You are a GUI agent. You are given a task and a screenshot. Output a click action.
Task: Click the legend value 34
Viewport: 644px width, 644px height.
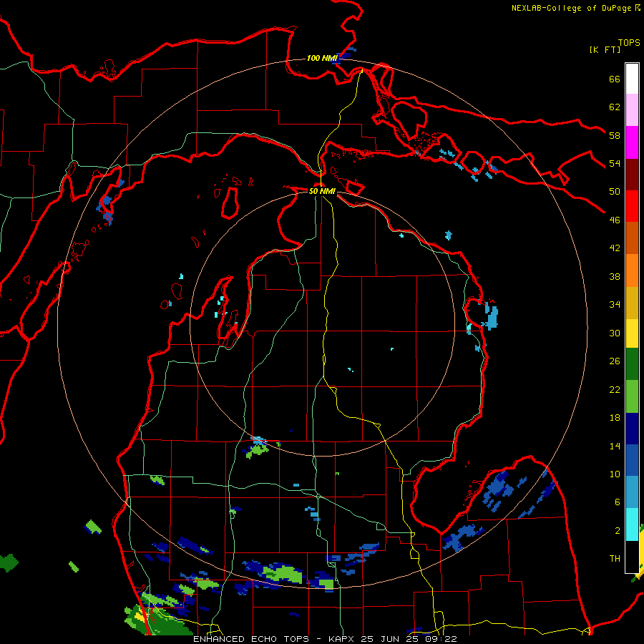pos(615,305)
